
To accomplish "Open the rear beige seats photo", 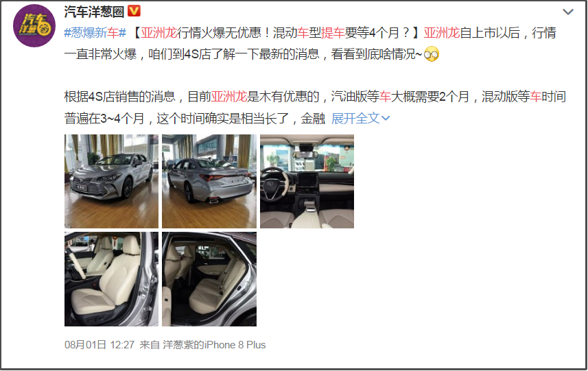I will (x=209, y=279).
